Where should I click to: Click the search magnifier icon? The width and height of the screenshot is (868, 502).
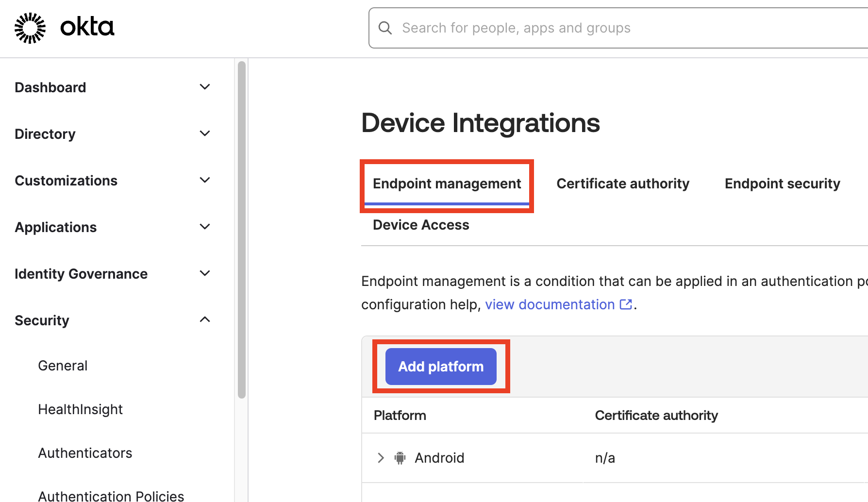pyautogui.click(x=385, y=28)
